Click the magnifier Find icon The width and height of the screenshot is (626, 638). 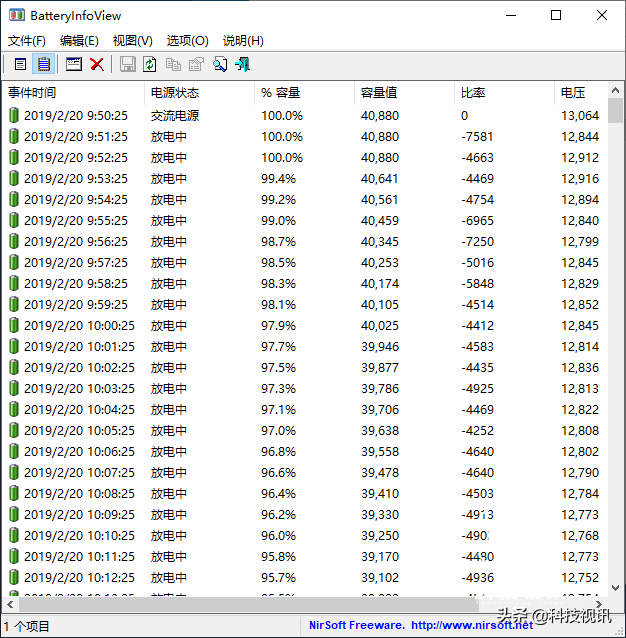(x=219, y=64)
